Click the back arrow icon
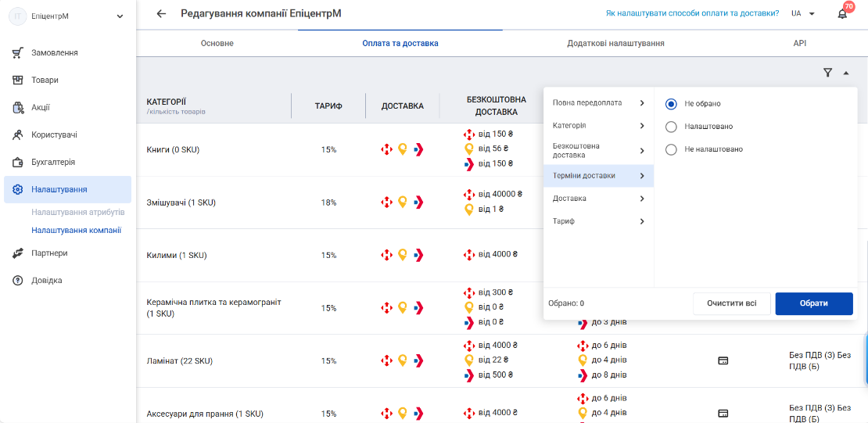This screenshot has height=423, width=868. (x=161, y=14)
